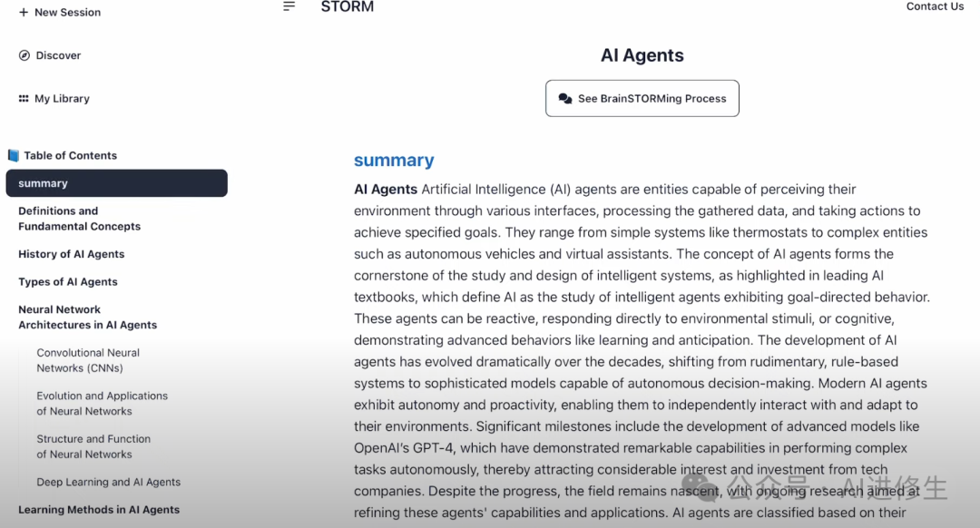This screenshot has width=980, height=528.
Task: Go to Learning Methods in AI Agents
Action: click(99, 510)
